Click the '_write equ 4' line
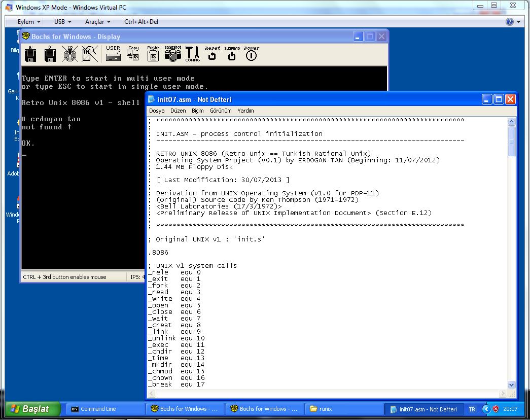Viewport: 530px width, 420px height. 174,299
